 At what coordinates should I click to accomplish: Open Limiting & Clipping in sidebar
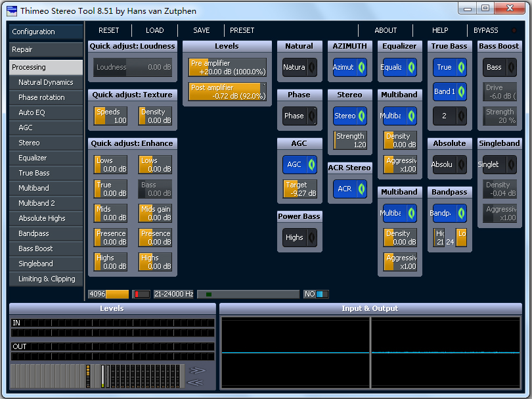47,279
